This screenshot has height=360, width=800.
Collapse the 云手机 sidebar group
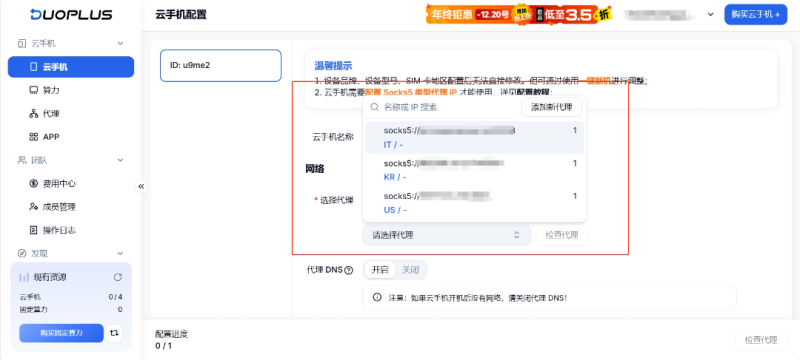pos(120,44)
